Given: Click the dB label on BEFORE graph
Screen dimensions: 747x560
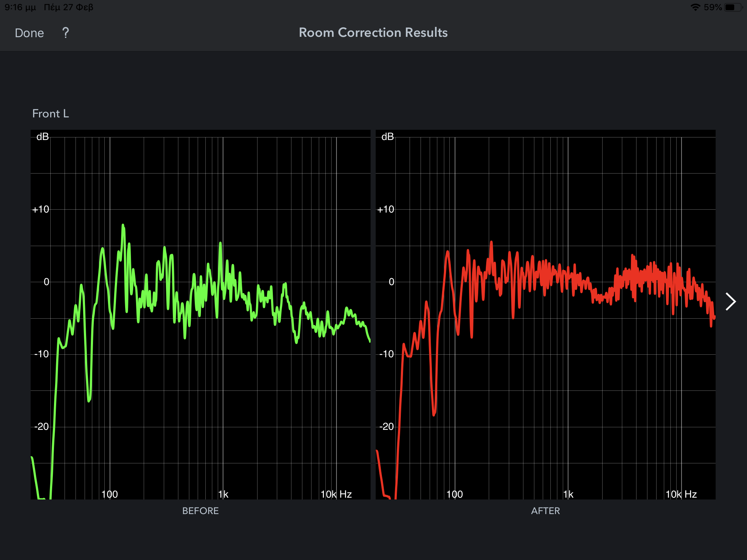Looking at the screenshot, I should [43, 137].
